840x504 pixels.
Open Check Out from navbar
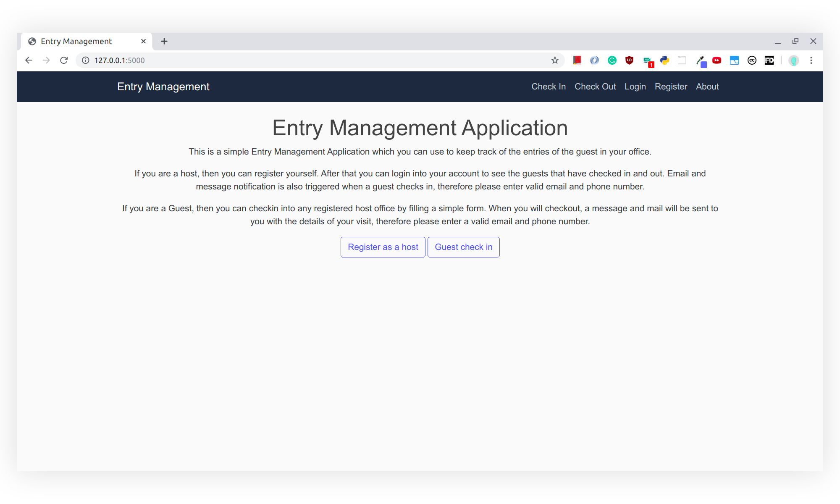coord(595,87)
